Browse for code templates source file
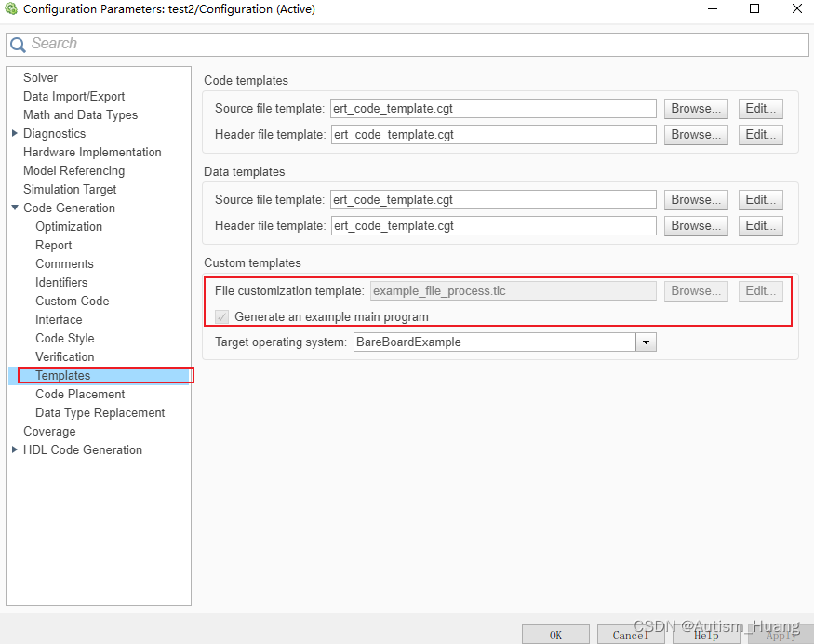This screenshot has width=814, height=644. (x=696, y=109)
